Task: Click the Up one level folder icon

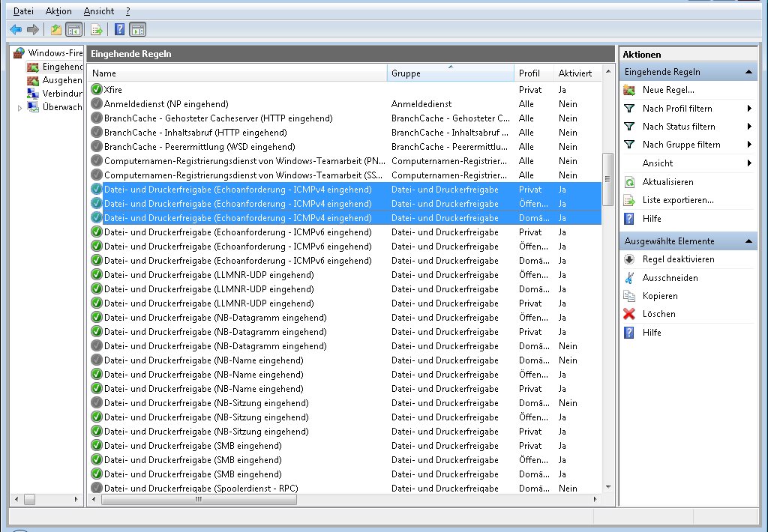Action: click(55, 30)
